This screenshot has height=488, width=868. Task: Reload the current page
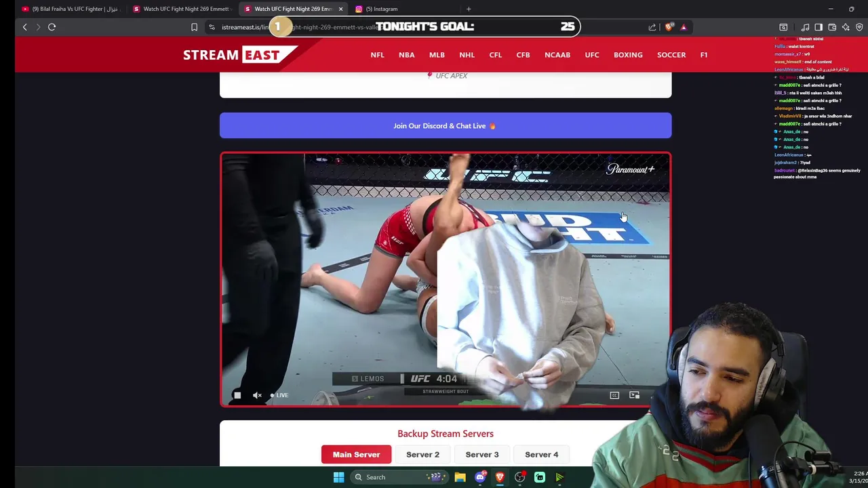pos(52,27)
